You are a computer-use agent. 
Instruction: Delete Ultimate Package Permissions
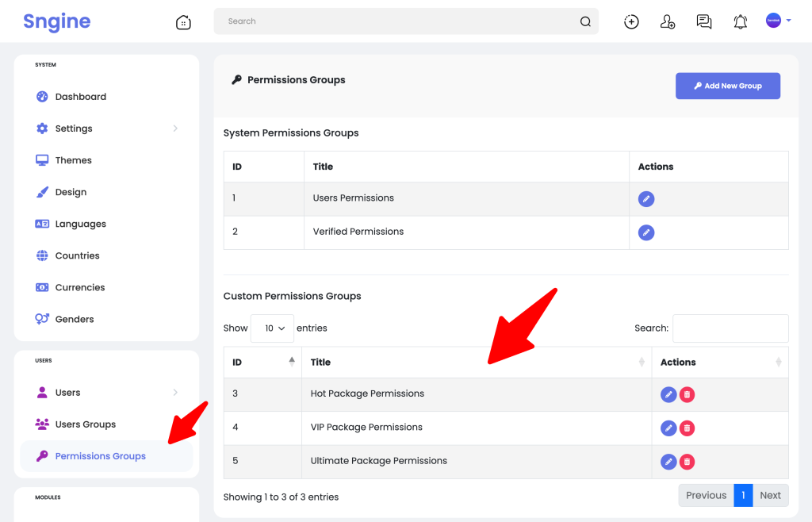(687, 462)
